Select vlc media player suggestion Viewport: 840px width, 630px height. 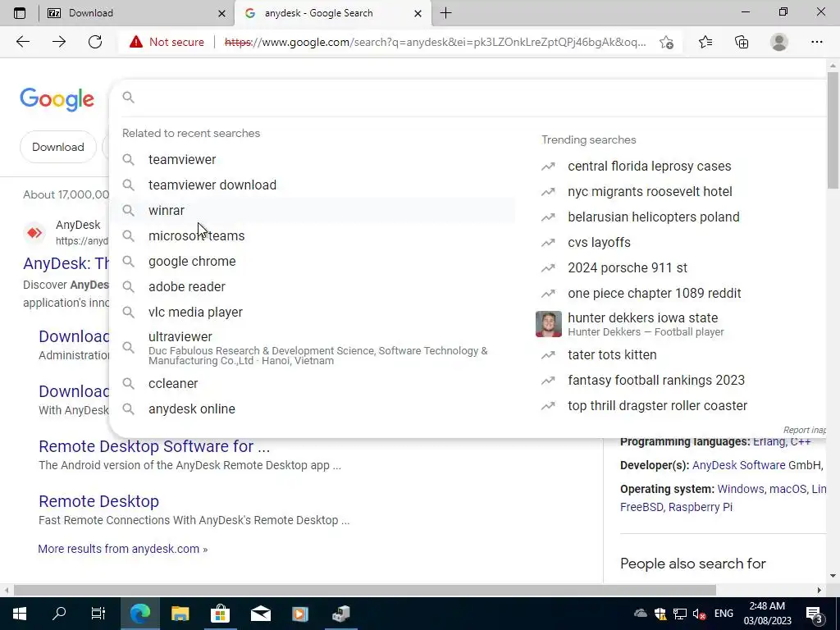314,313
